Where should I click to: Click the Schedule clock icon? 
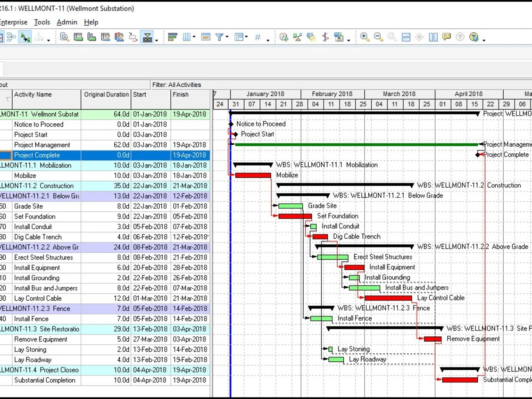pos(284,37)
